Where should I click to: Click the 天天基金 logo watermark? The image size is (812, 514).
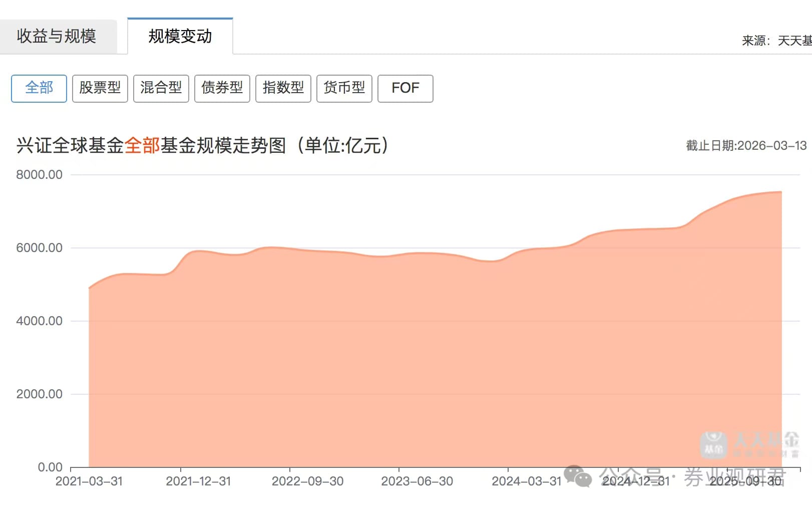pyautogui.click(x=749, y=444)
